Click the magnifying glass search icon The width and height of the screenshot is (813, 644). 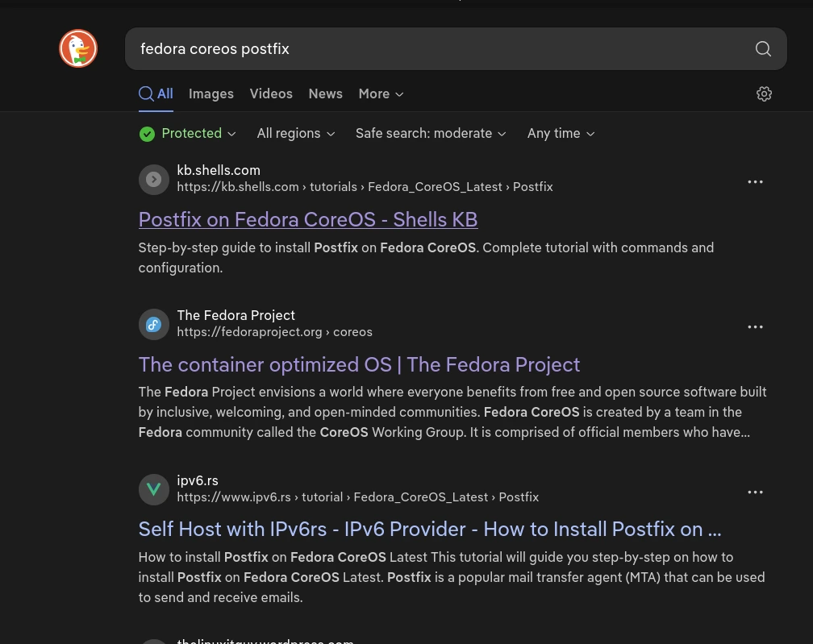[763, 49]
